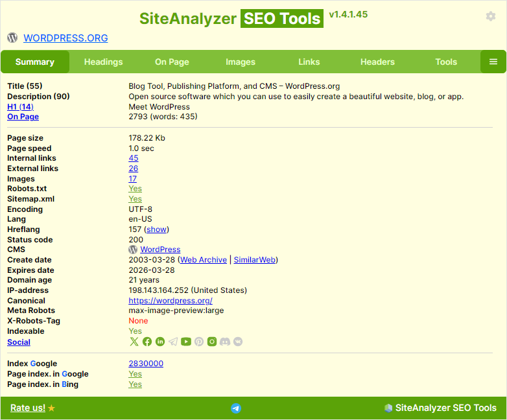Click the Expires date value 2026-03-28
The height and width of the screenshot is (420, 507).
pos(152,270)
